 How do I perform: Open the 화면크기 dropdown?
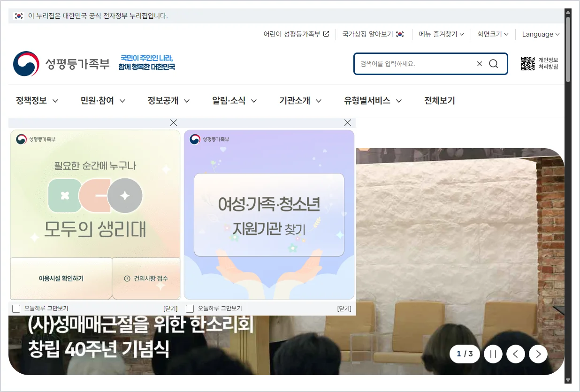[493, 34]
